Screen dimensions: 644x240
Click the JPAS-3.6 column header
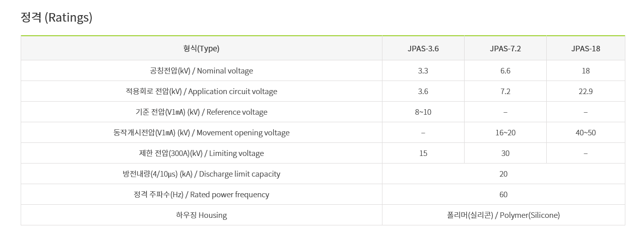point(423,49)
